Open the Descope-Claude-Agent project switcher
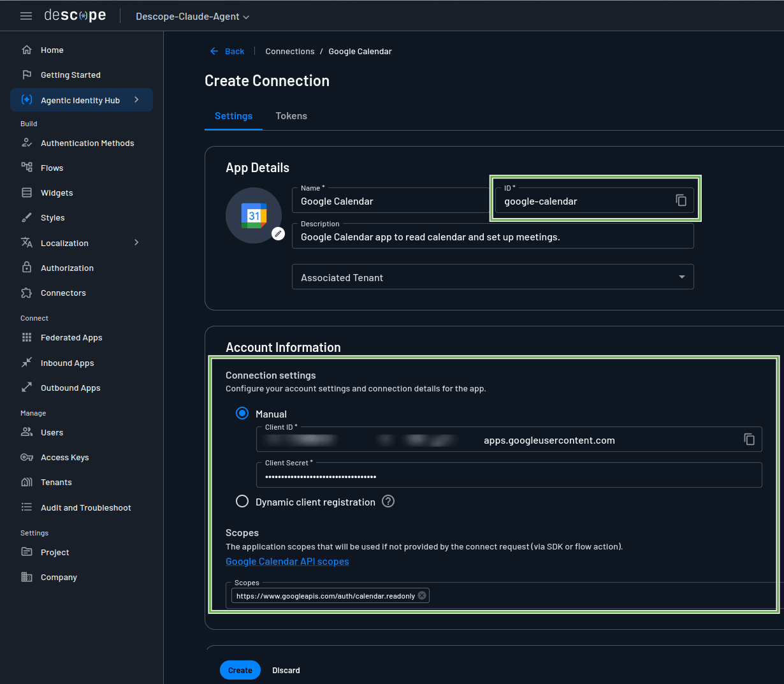Image resolution: width=784 pixels, height=684 pixels. click(192, 17)
